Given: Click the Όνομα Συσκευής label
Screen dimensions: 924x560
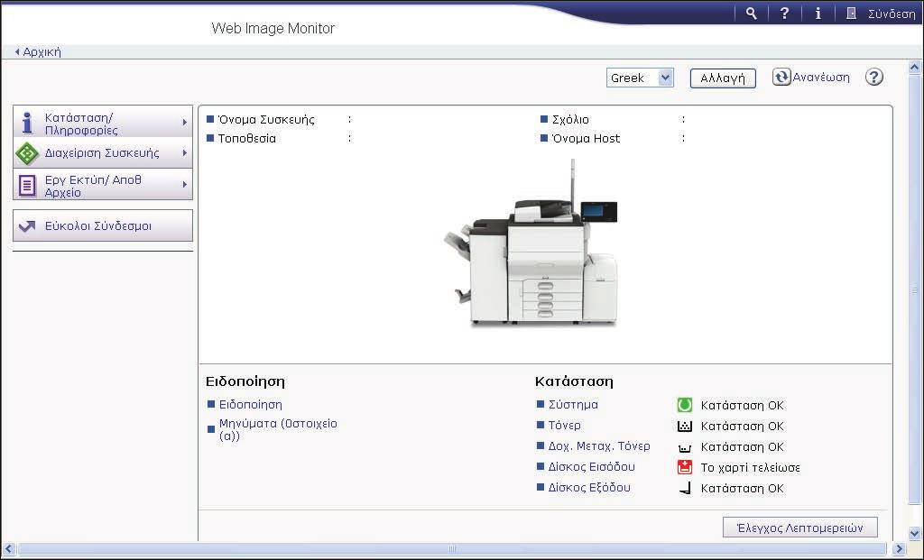Looking at the screenshot, I should coord(266,120).
